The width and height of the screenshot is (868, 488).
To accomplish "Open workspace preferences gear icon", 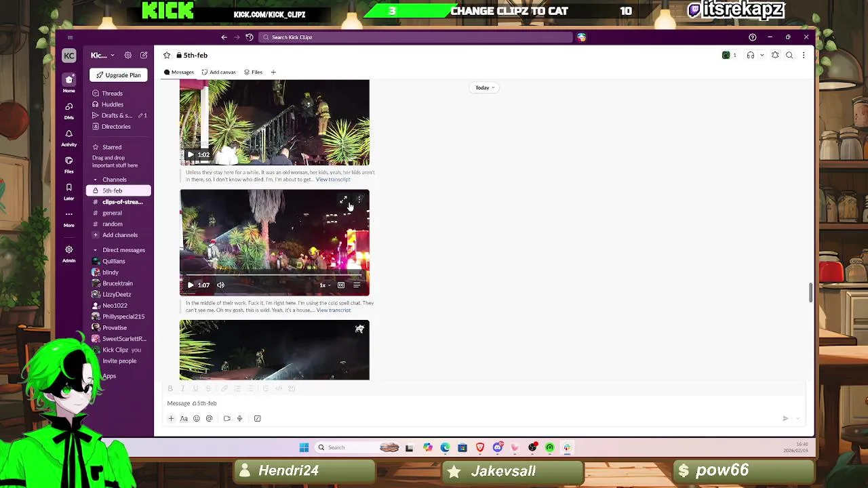I will pyautogui.click(x=129, y=56).
